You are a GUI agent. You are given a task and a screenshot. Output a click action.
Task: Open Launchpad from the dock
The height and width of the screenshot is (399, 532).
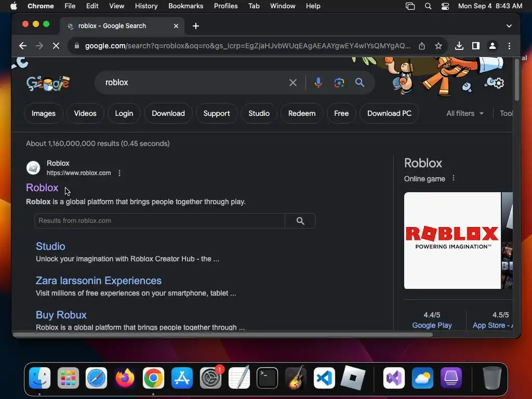pyautogui.click(x=68, y=378)
